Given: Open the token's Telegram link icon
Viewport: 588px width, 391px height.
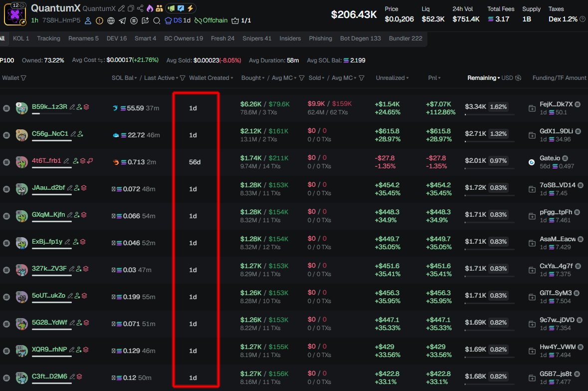Looking at the screenshot, I should 122,20.
